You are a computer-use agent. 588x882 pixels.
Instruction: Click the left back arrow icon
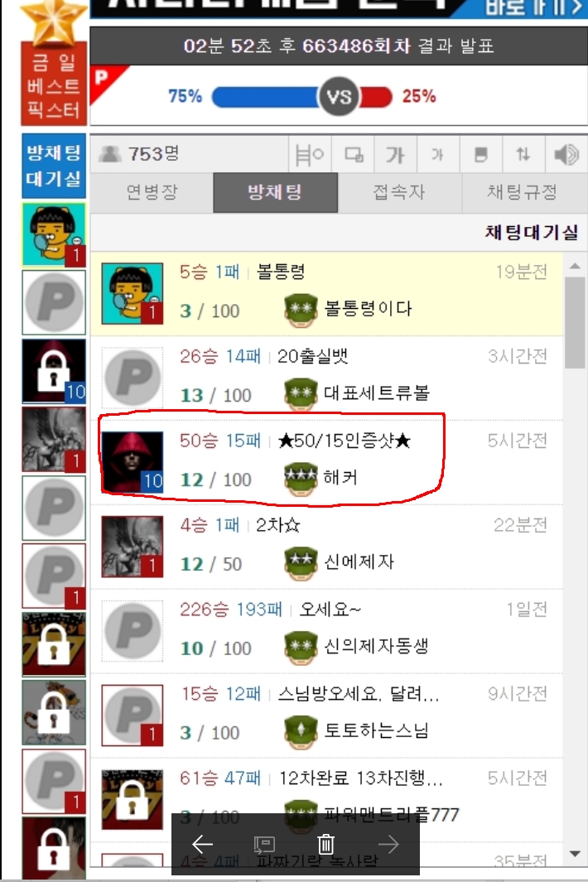[x=202, y=844]
